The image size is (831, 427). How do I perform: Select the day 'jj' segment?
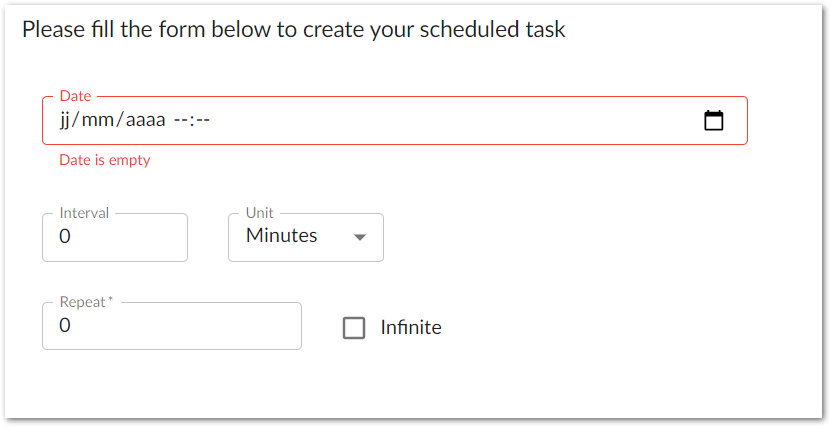(68, 121)
